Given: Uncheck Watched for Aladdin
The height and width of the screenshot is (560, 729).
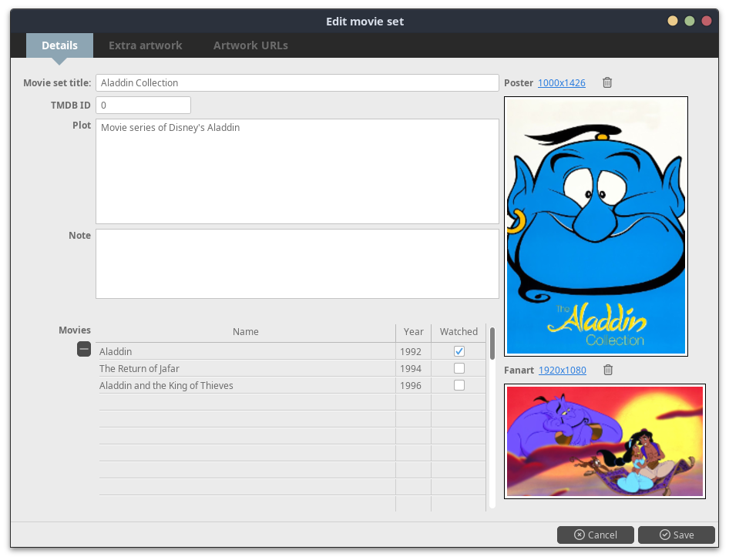Looking at the screenshot, I should [x=459, y=351].
